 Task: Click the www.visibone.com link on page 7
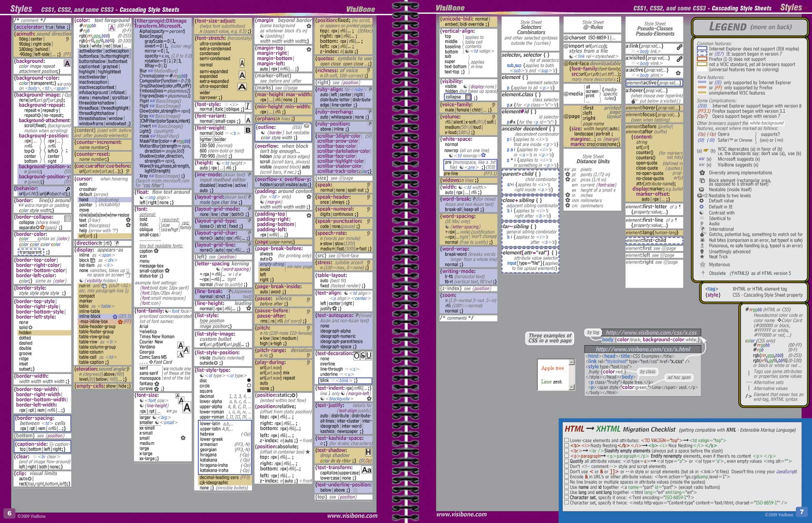click(461, 514)
